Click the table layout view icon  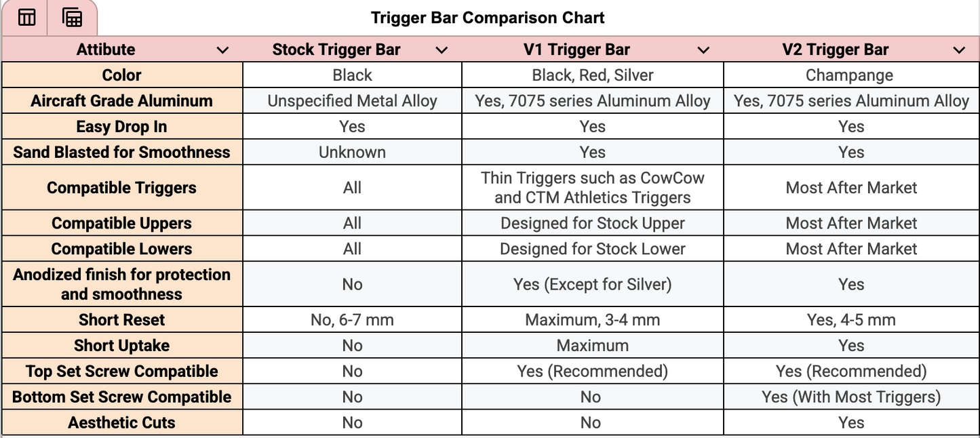pos(25,18)
